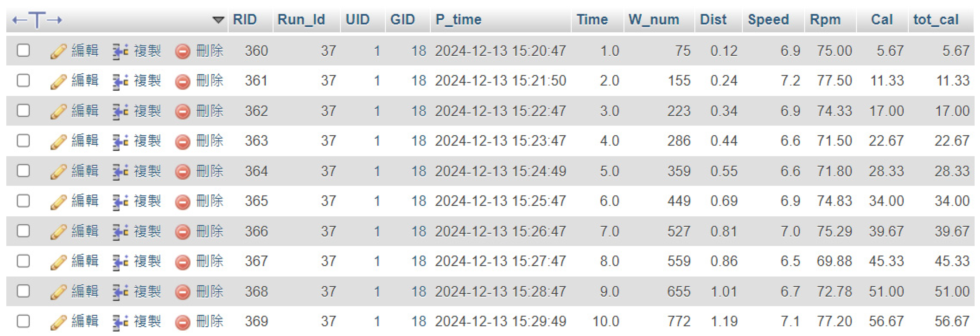Screen dimensions: 980x336
Task: Click the red delete icon for RID 369
Action: [183, 321]
